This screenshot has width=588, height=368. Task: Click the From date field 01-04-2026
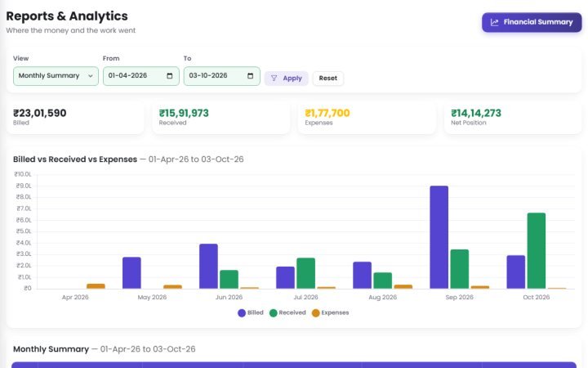tap(141, 76)
